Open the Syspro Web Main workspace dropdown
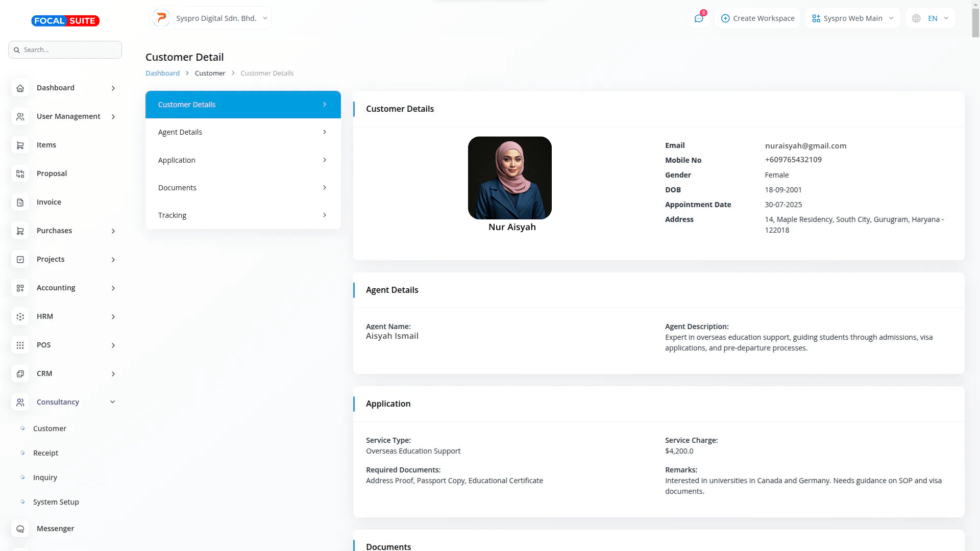This screenshot has height=551, width=980. coord(852,18)
